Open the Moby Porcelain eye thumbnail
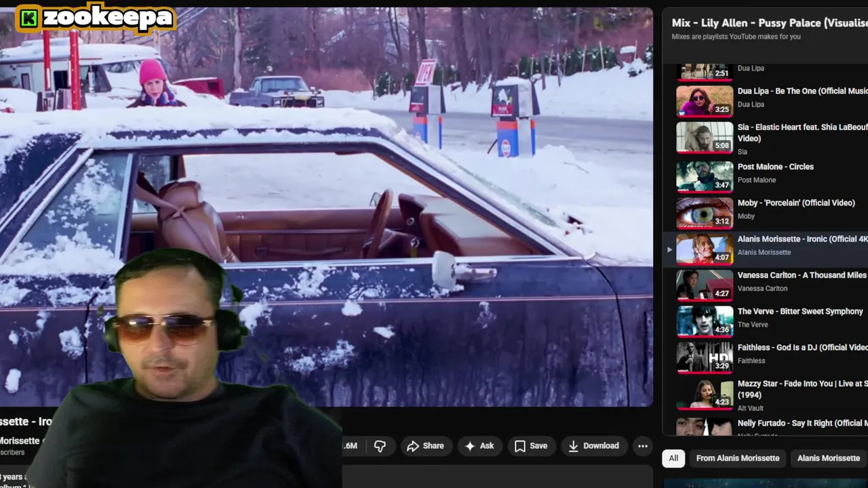This screenshot has width=868, height=488. [705, 213]
